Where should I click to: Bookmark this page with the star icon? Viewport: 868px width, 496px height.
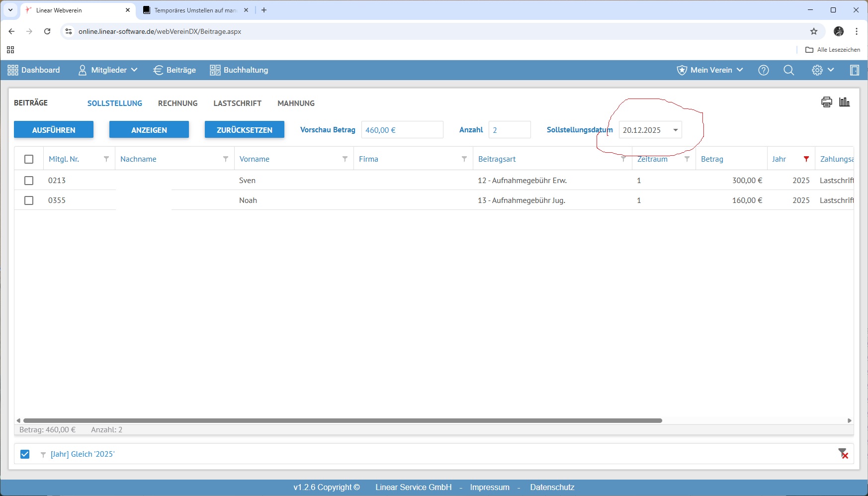point(814,31)
